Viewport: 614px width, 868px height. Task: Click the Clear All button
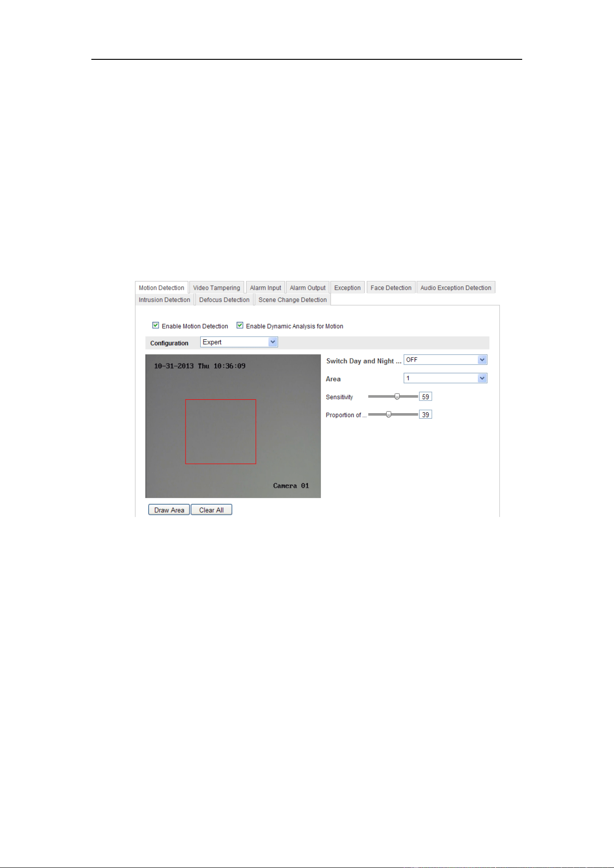tap(211, 510)
